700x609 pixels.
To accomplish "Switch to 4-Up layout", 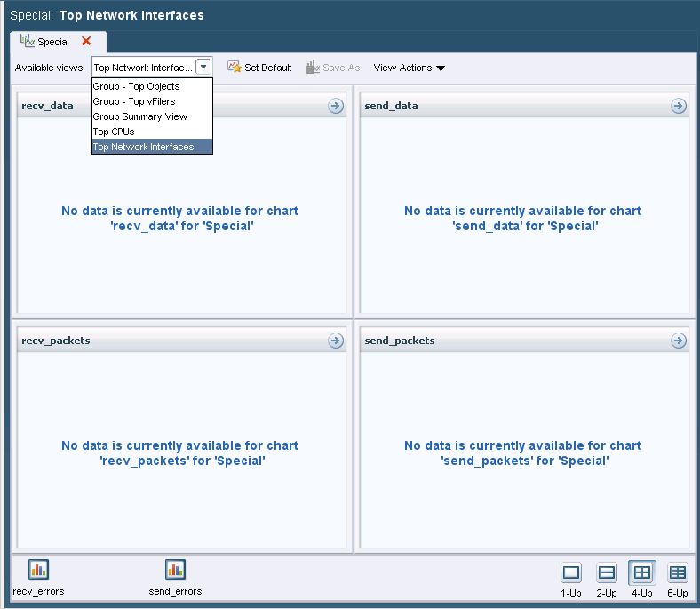I will 642,573.
